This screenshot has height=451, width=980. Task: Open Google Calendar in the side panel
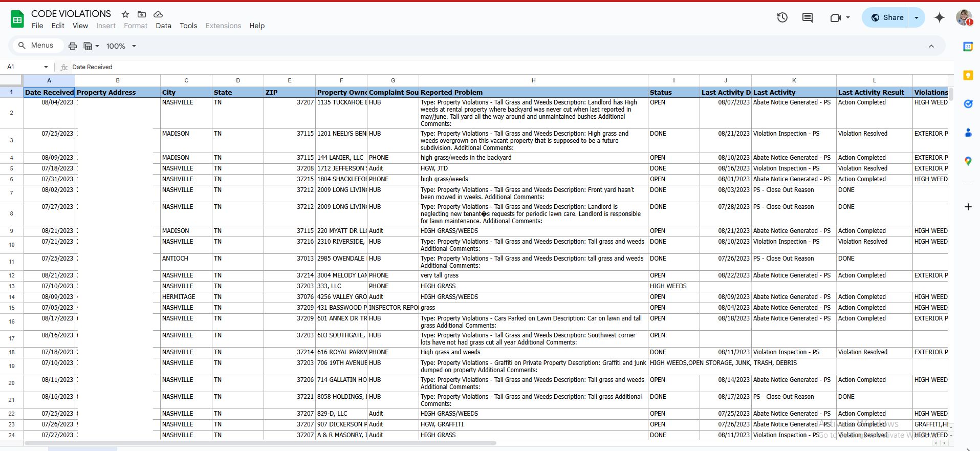pyautogui.click(x=968, y=47)
